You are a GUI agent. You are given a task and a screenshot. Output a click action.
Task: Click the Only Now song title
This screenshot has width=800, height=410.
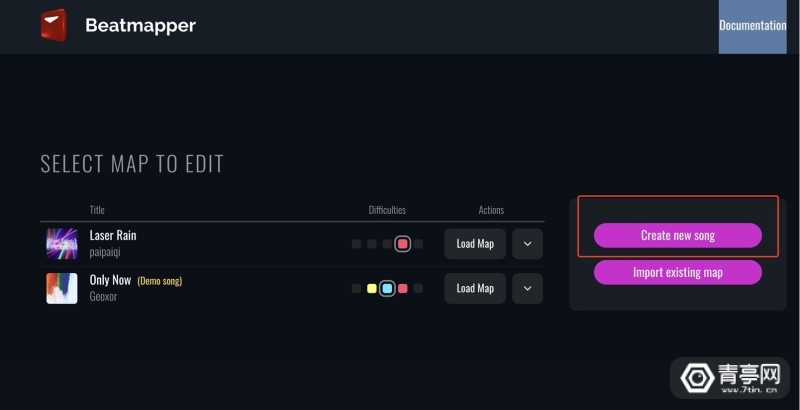[110, 280]
